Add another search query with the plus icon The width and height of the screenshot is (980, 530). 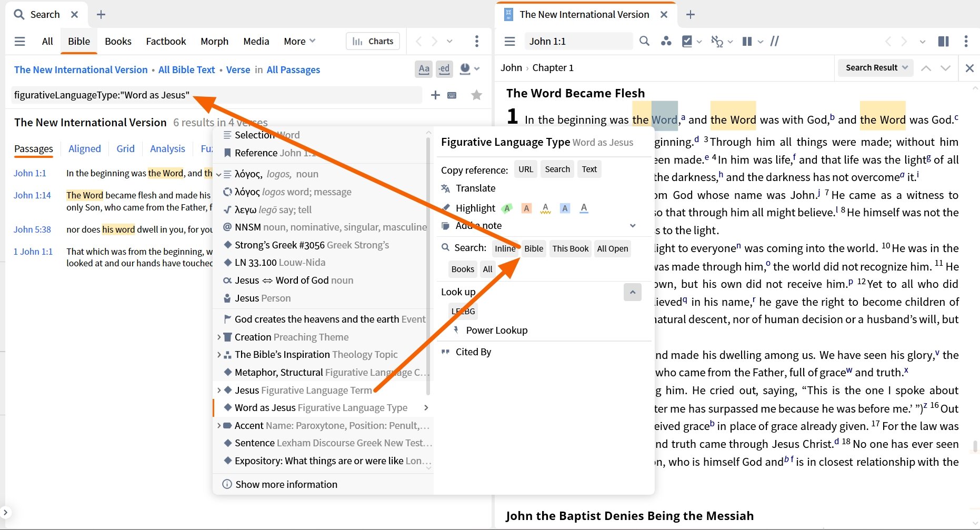(435, 95)
